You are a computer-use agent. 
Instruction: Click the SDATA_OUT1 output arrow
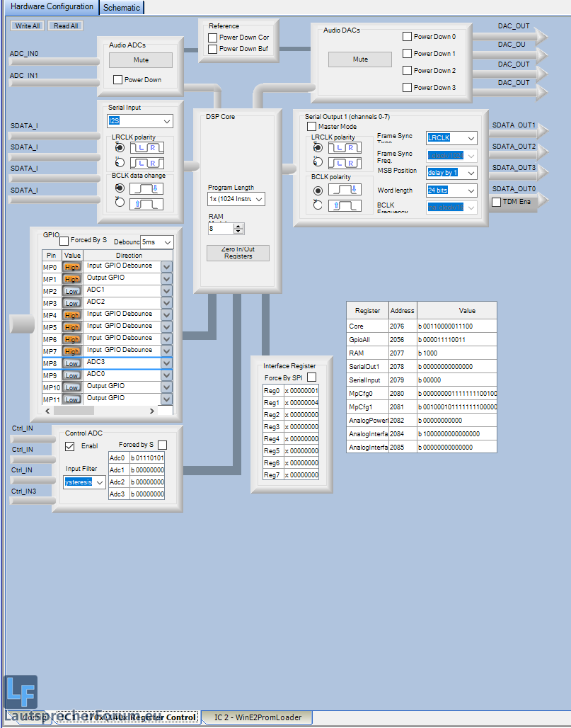point(541,131)
